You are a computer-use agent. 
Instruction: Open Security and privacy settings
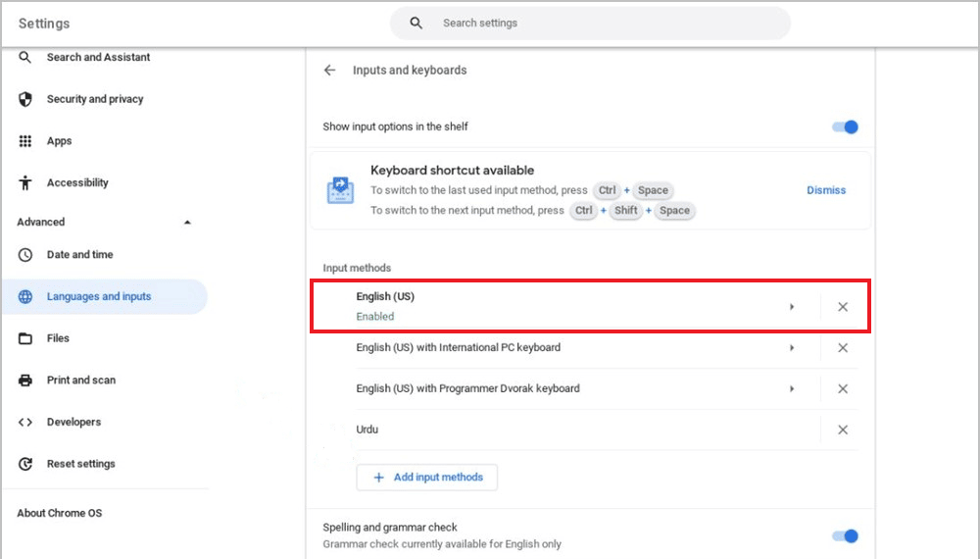click(95, 99)
